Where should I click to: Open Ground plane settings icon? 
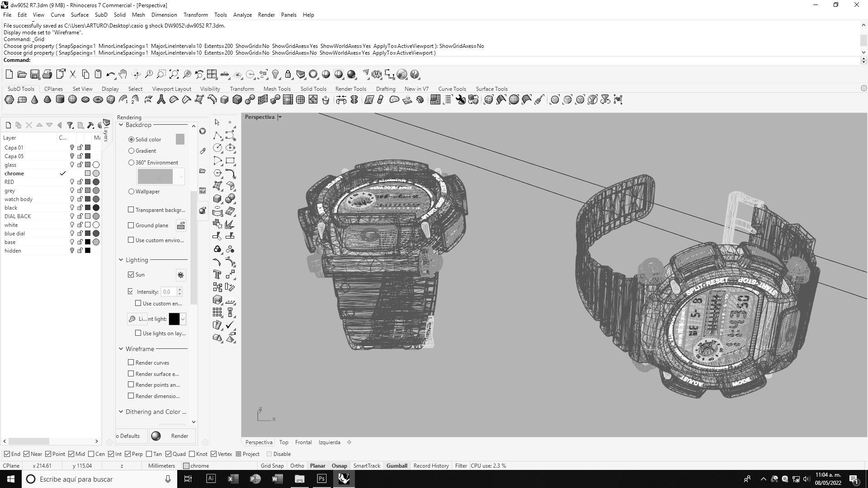[x=180, y=225]
